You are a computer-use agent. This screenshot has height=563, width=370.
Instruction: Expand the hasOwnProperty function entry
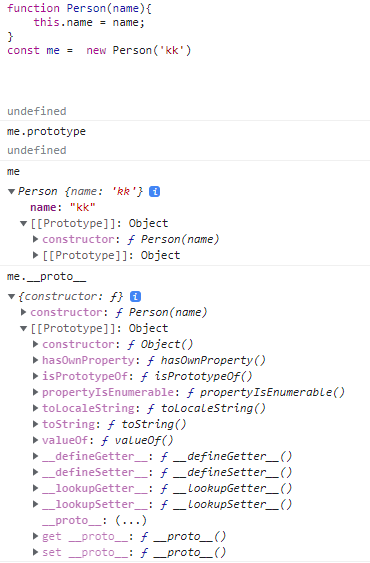click(x=35, y=360)
